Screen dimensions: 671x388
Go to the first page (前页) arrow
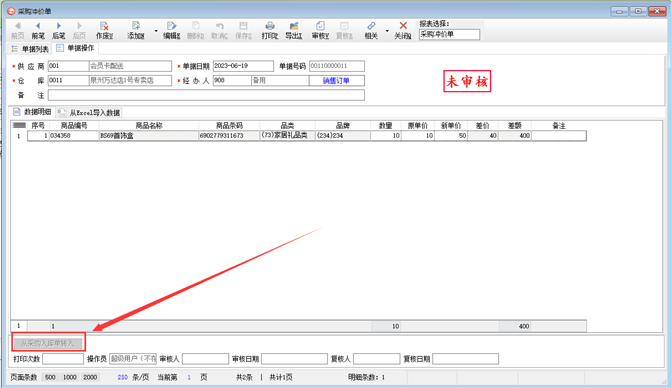[18, 30]
